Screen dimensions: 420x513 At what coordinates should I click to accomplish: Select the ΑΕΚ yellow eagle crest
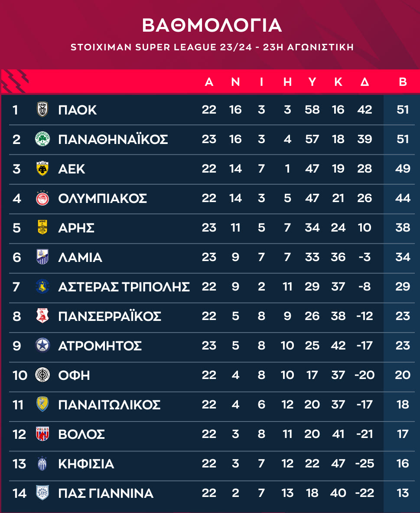(x=42, y=169)
